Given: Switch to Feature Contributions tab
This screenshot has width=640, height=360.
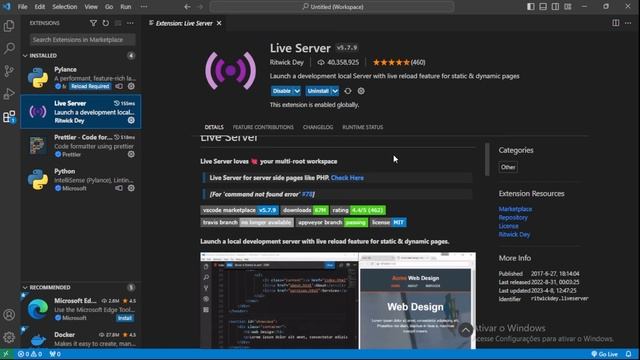Looking at the screenshot, I should (263, 127).
